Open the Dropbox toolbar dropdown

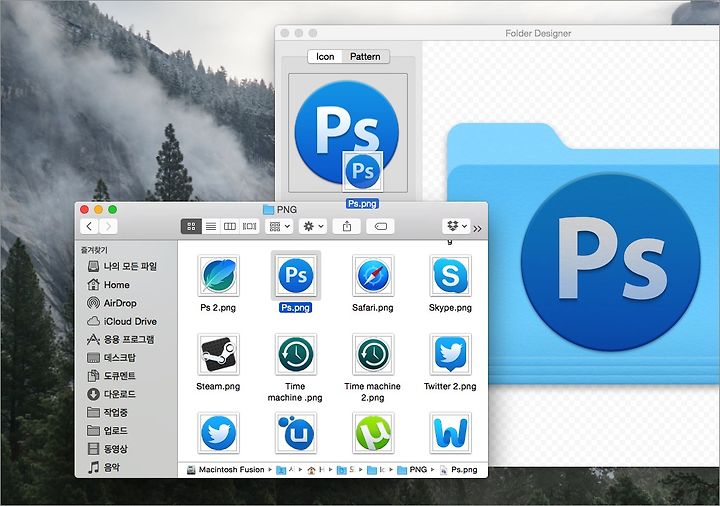click(456, 226)
